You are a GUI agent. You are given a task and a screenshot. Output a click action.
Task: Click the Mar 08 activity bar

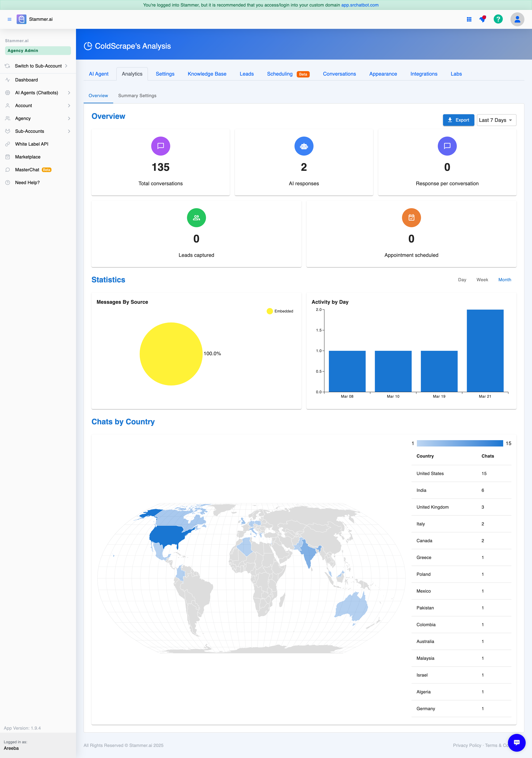(x=347, y=371)
